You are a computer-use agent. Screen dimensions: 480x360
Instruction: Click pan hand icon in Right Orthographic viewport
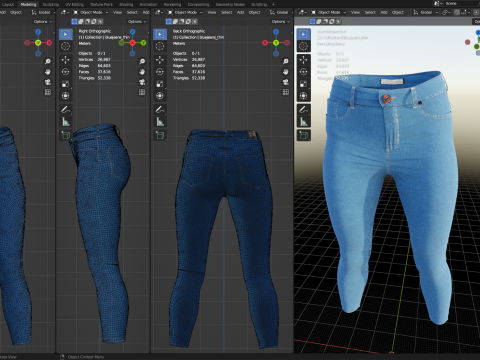[x=142, y=72]
